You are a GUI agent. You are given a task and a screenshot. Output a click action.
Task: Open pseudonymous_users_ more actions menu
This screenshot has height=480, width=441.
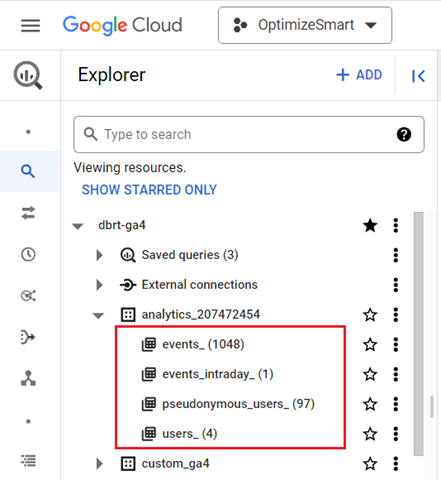[396, 404]
